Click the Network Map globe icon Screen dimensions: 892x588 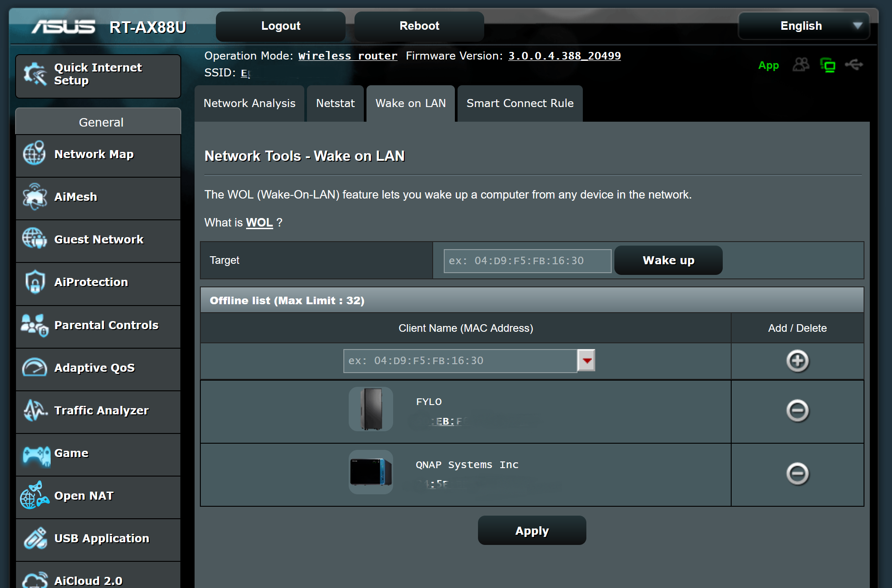click(34, 154)
